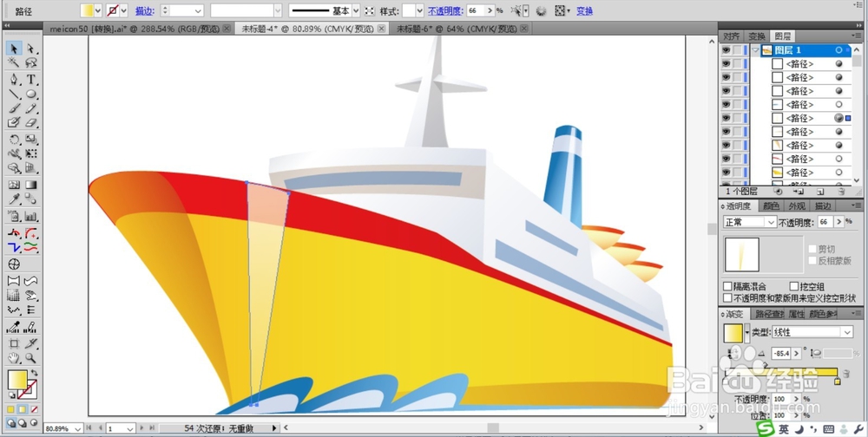Open the blending mode 正常 dropdown
This screenshot has width=868, height=437.
[x=771, y=222]
